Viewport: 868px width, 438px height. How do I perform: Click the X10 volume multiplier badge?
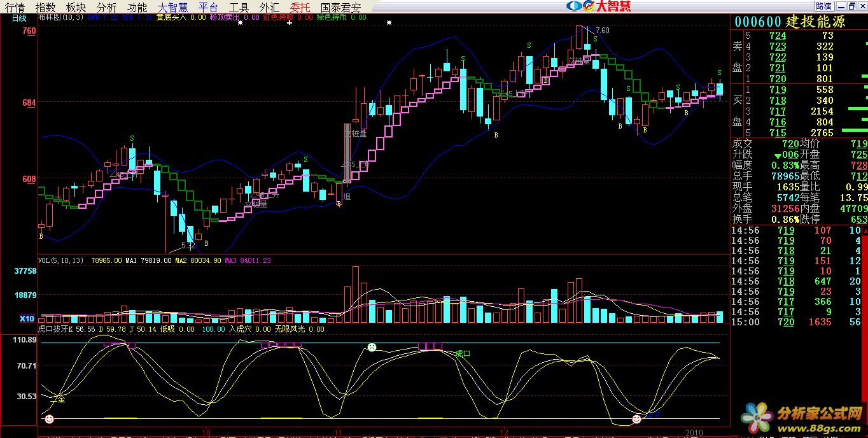27,319
